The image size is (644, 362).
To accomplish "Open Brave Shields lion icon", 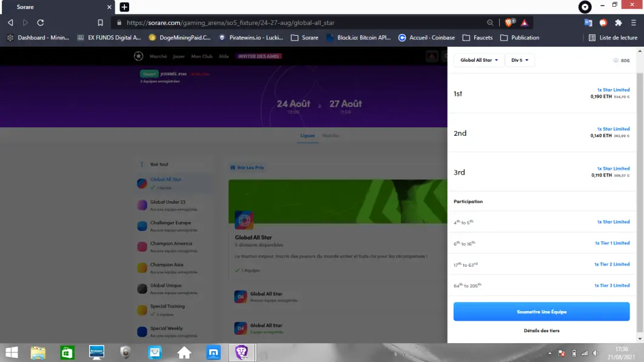I will pyautogui.click(x=509, y=22).
